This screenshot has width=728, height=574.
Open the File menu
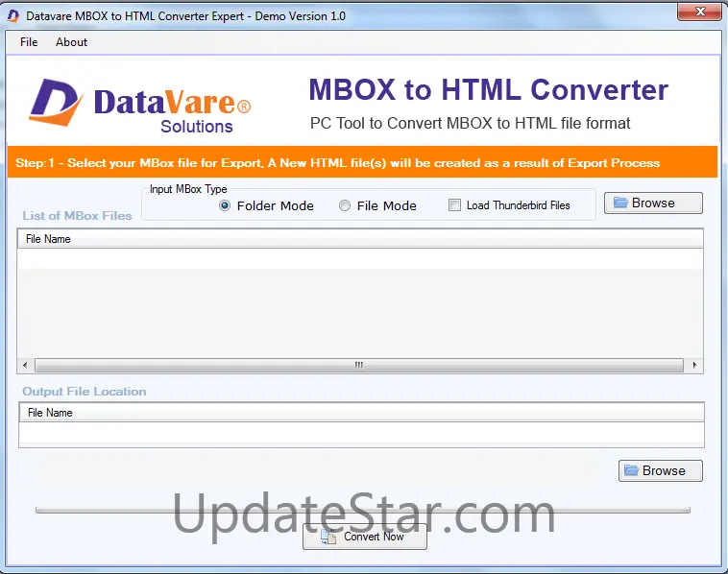click(x=29, y=42)
